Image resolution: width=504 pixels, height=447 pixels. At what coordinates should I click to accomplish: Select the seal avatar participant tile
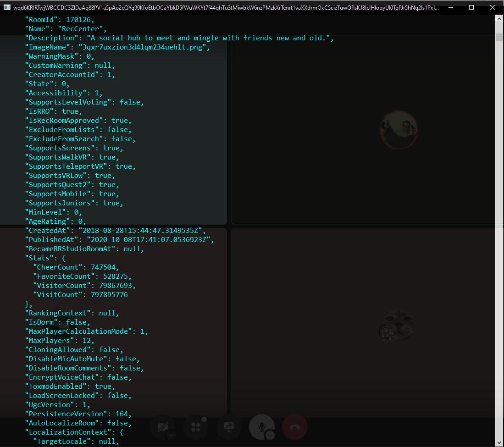(x=399, y=326)
